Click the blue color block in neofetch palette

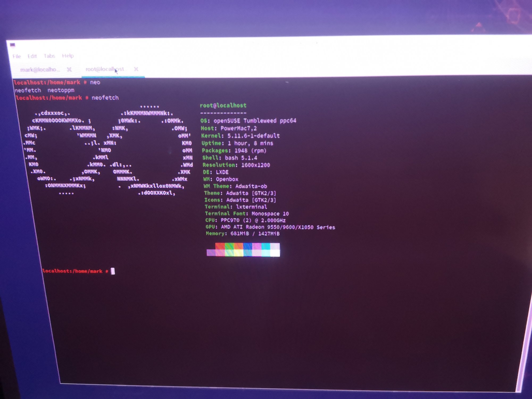click(247, 246)
